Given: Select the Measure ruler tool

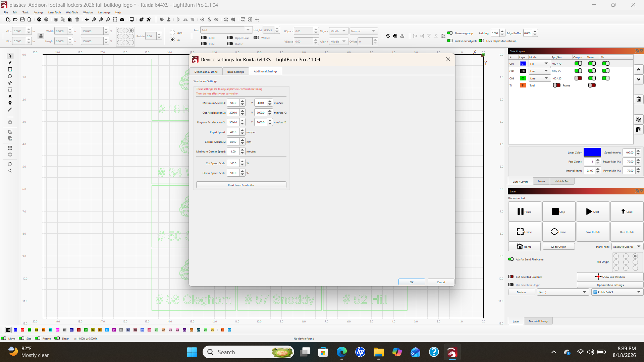Looking at the screenshot, I should pos(10,110).
